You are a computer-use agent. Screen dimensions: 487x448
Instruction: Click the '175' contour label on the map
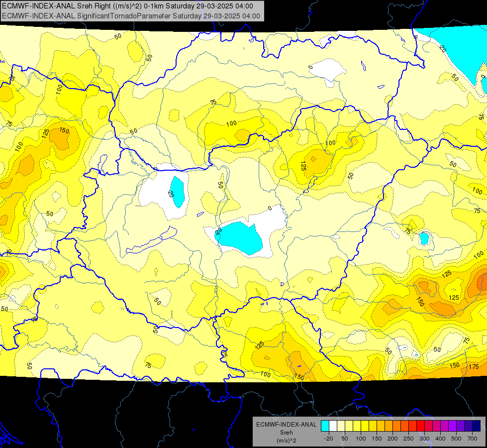[474, 366]
